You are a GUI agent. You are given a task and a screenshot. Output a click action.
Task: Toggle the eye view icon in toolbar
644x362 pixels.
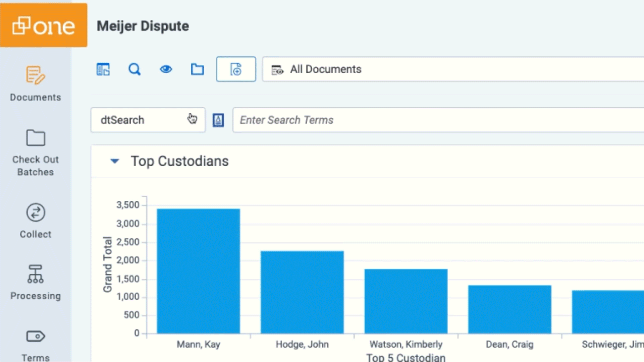(166, 69)
